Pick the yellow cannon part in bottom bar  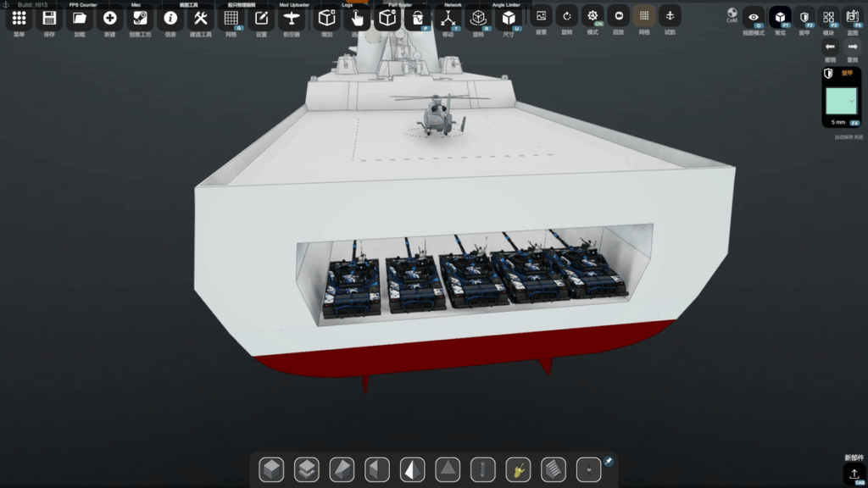pos(517,469)
